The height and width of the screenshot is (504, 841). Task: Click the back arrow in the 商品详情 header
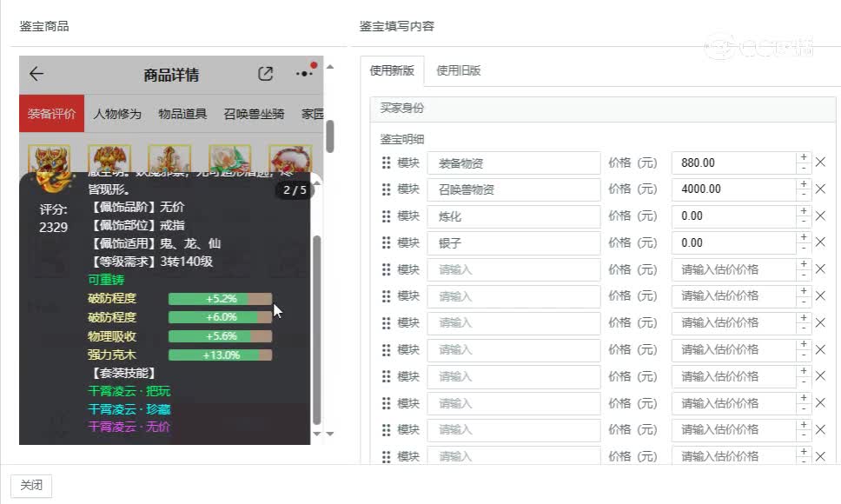coord(36,74)
